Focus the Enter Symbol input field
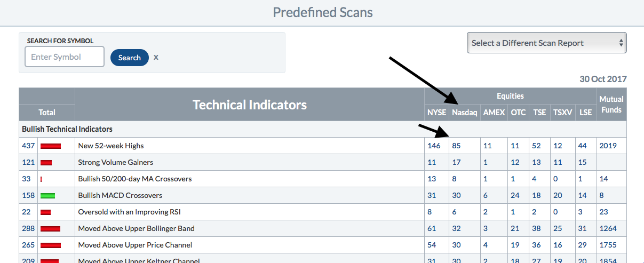Viewport: 644px width, 263px height. pyautogui.click(x=64, y=57)
